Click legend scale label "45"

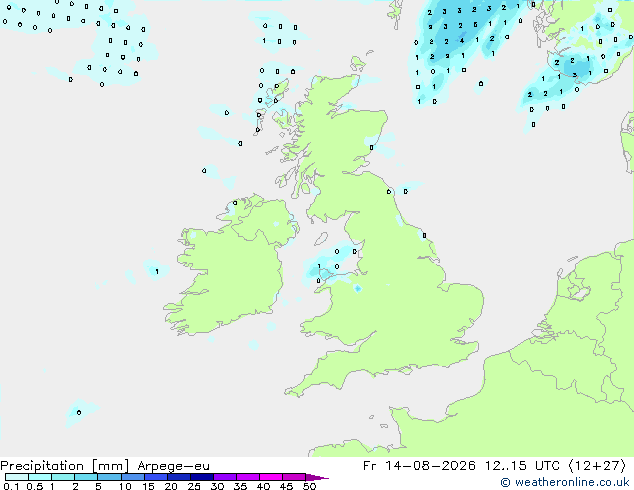(287, 486)
